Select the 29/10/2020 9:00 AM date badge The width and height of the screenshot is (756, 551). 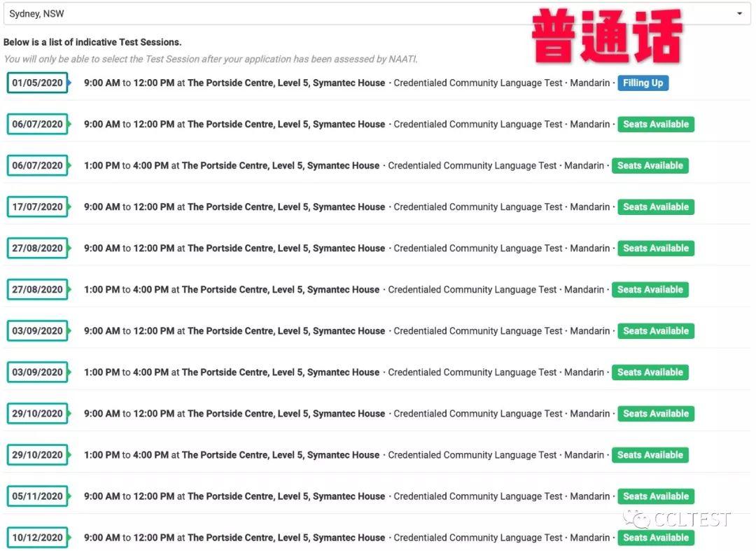(x=38, y=414)
